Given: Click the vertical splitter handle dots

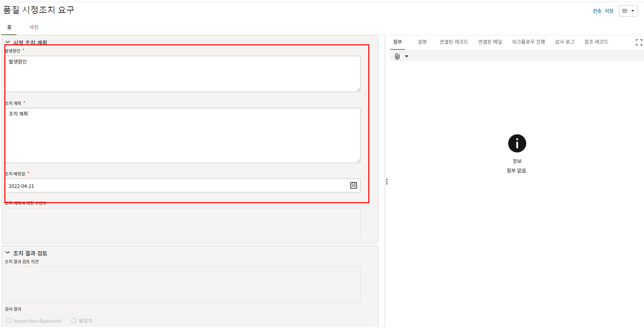Looking at the screenshot, I should coord(387,182).
